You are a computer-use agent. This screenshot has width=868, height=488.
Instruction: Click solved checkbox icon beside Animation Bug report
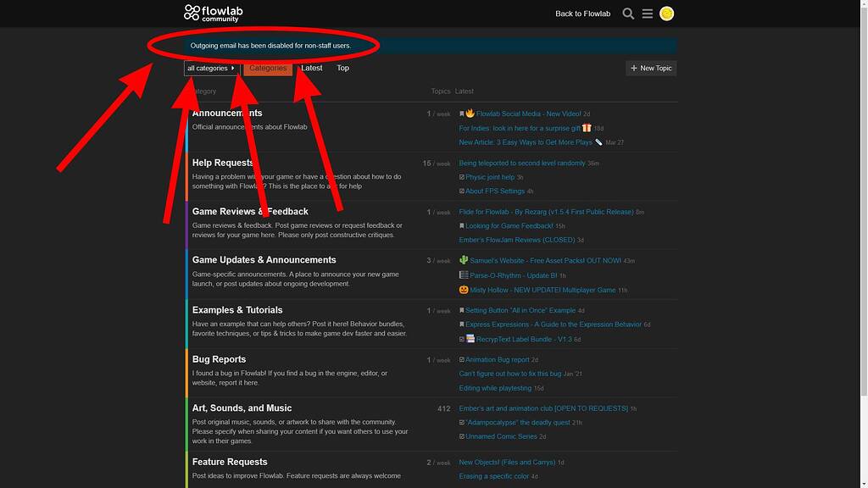tap(462, 359)
